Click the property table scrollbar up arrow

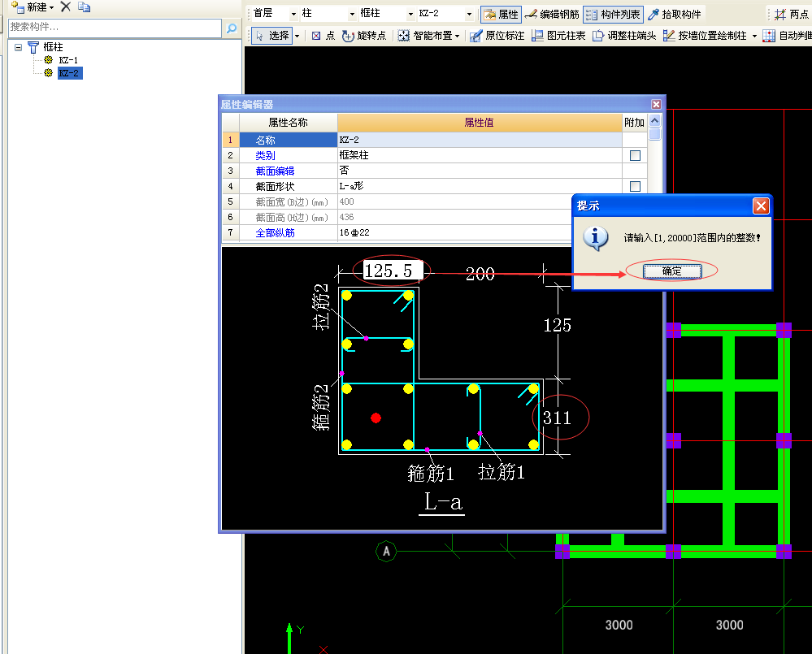pyautogui.click(x=655, y=120)
